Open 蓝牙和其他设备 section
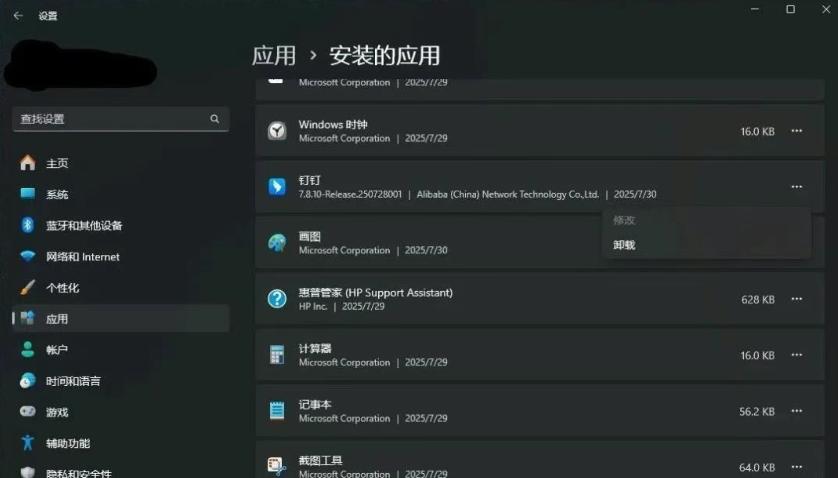This screenshot has height=478, width=838. pos(121,225)
